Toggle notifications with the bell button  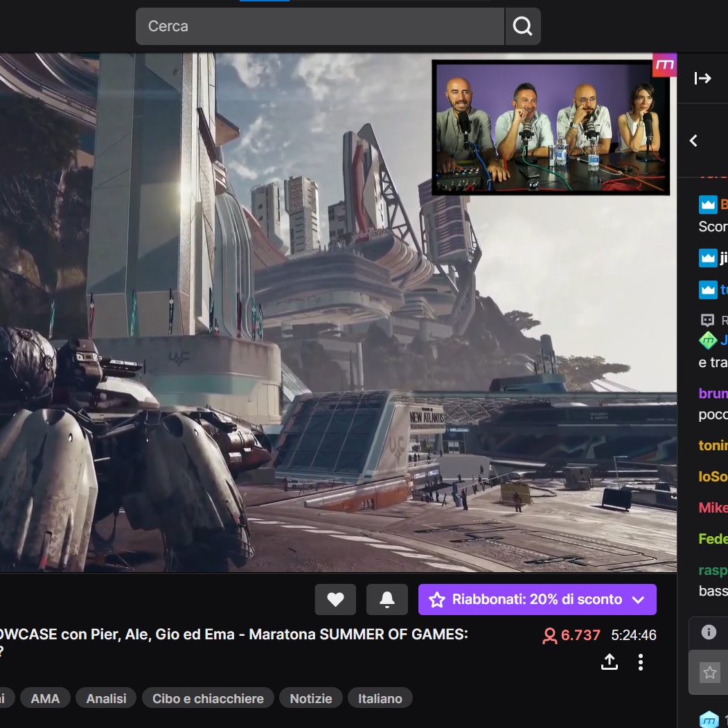[x=387, y=599]
